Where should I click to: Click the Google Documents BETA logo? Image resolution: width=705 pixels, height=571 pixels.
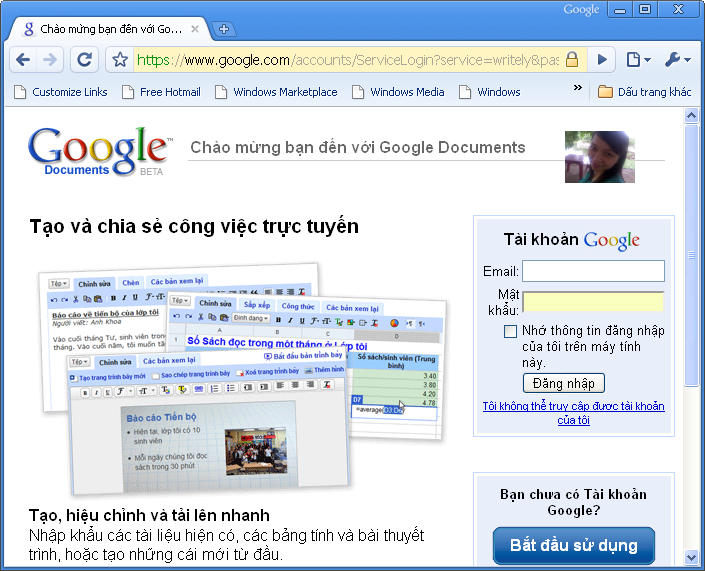click(x=100, y=152)
